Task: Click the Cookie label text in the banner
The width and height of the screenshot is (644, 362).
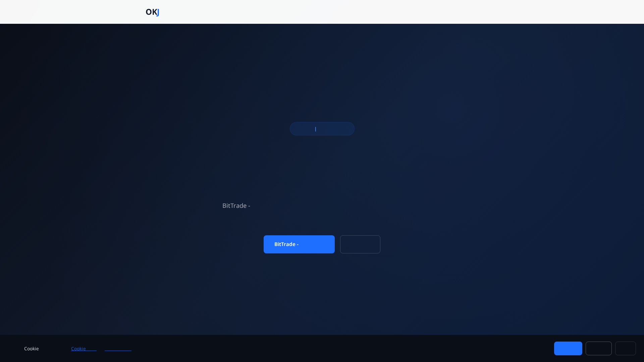Action: (x=31, y=349)
